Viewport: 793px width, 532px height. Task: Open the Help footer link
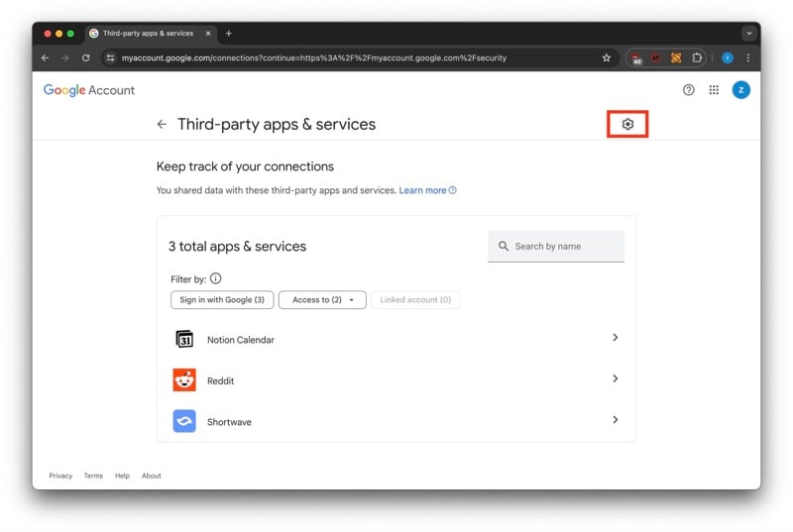tap(122, 476)
